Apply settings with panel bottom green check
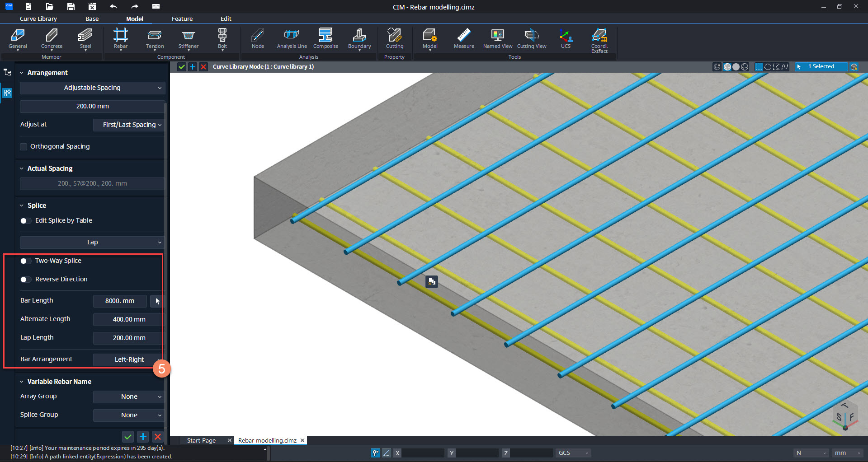The height and width of the screenshot is (462, 868). pyautogui.click(x=128, y=437)
